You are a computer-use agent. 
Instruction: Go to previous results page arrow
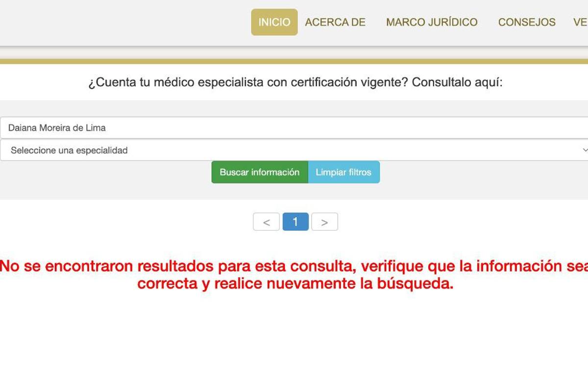pos(266,222)
